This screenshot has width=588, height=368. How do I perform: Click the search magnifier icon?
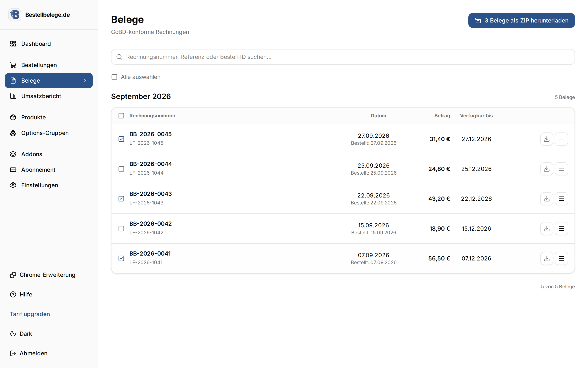pos(119,57)
